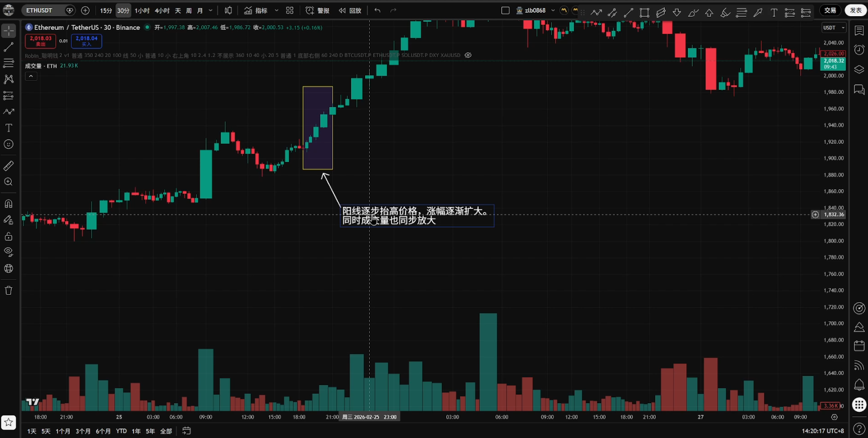The height and width of the screenshot is (438, 868).
Task: Click the rectangle shape in favorites toolbar
Action: coord(644,13)
